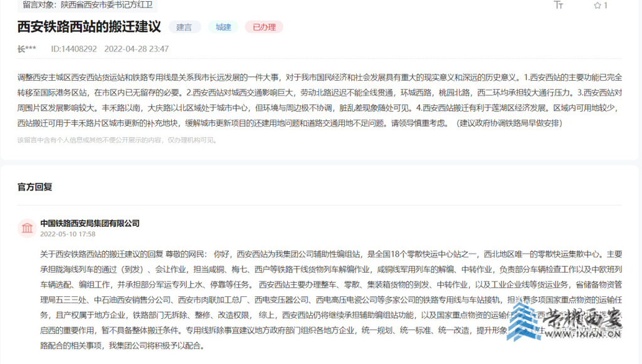Image resolution: width=642 pixels, height=364 pixels.
Task: Open 中国铁路西安局集团有限公司 replier name
Action: (x=90, y=223)
